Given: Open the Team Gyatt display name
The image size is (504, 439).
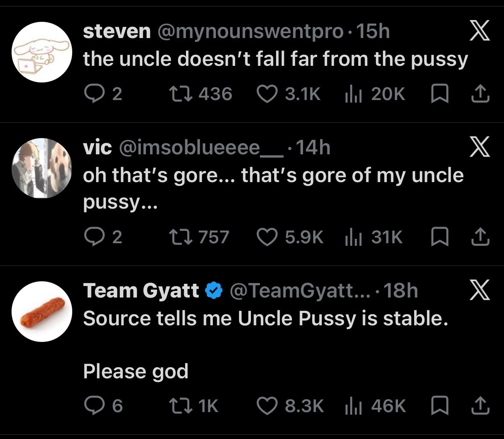Looking at the screenshot, I should point(141,291).
